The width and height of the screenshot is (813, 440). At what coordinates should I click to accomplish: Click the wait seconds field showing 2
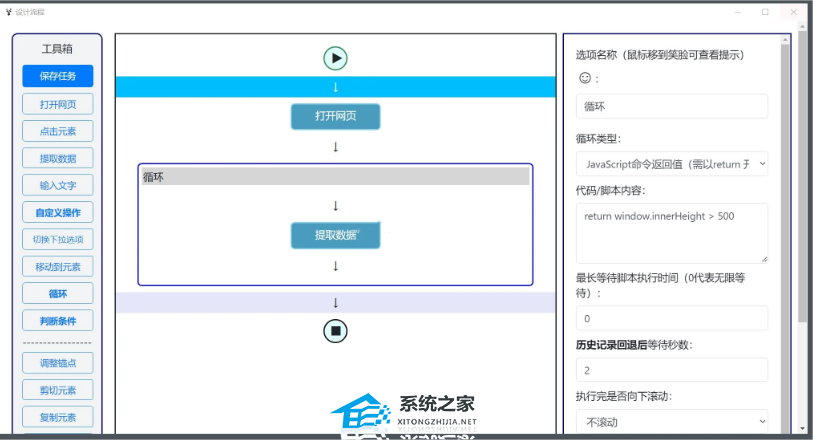point(671,370)
